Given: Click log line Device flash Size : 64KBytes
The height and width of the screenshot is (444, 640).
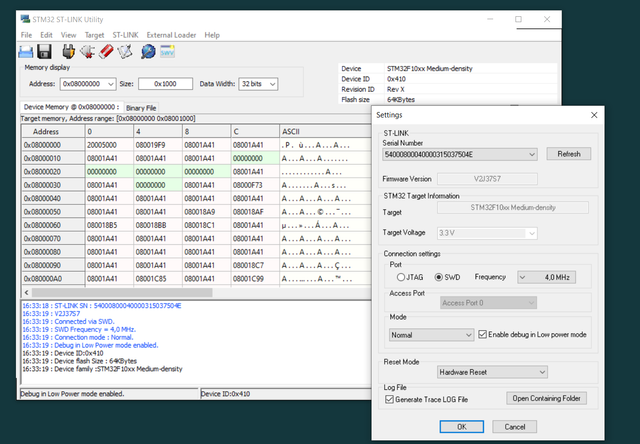Looking at the screenshot, I should (80, 361).
